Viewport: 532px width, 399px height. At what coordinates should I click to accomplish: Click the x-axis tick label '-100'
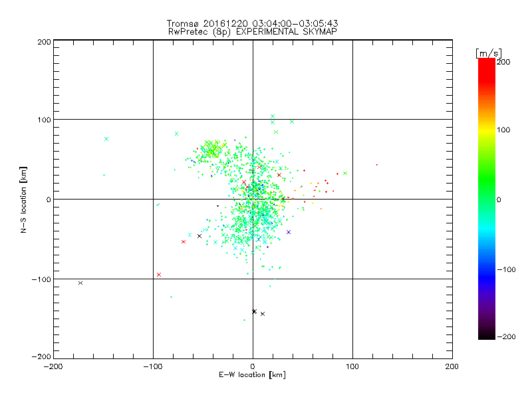[x=153, y=366]
